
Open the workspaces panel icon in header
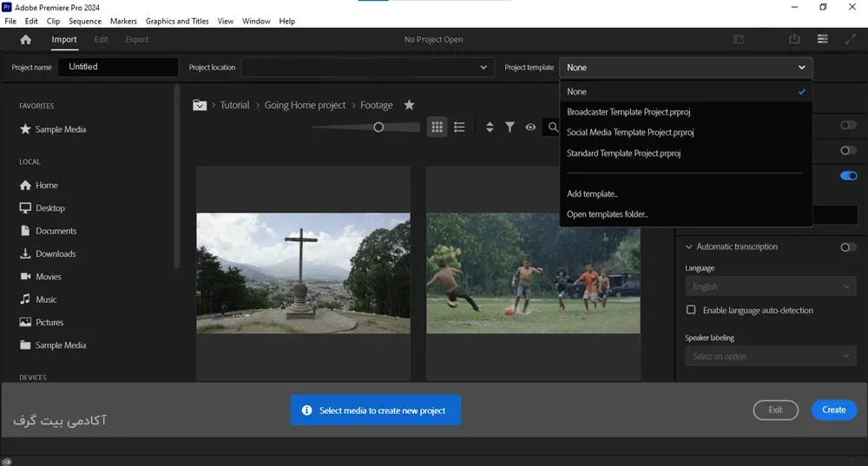[739, 39]
